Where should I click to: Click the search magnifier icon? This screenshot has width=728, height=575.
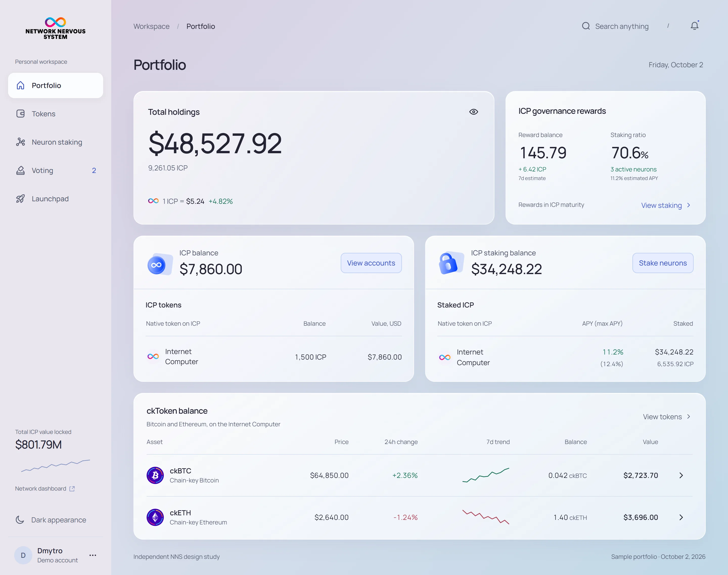(586, 26)
